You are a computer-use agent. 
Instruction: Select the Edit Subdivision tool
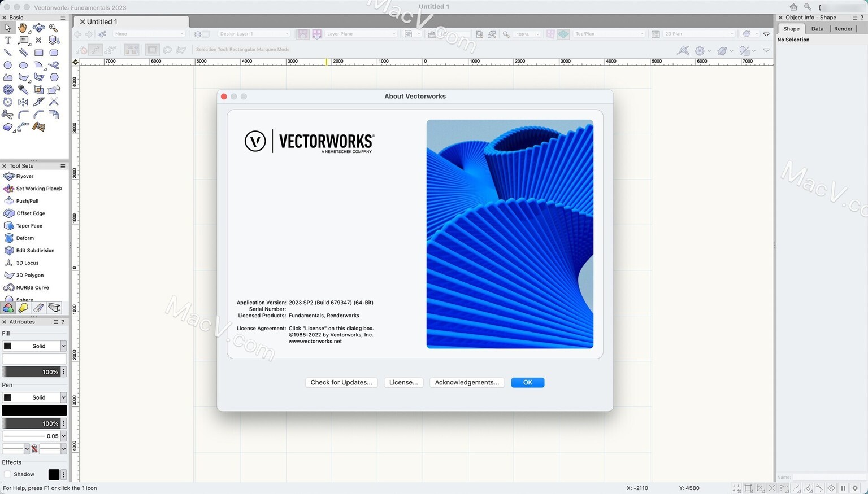coord(34,251)
